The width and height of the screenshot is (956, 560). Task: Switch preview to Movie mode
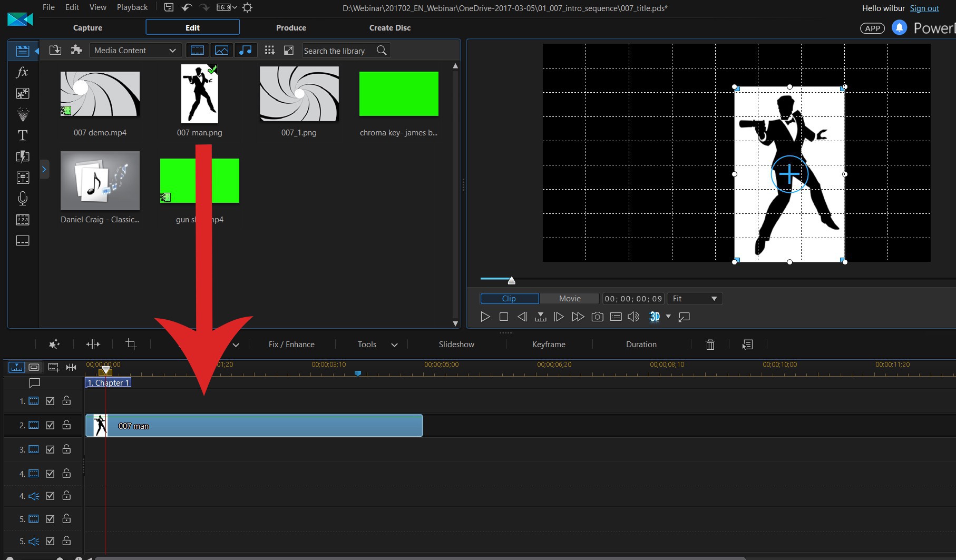pos(570,299)
